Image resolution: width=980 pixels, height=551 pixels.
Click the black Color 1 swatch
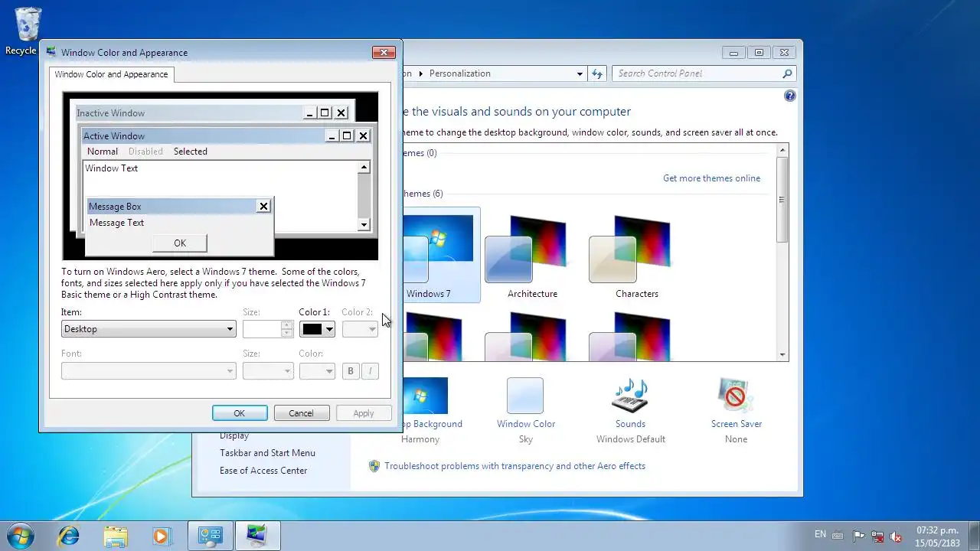[312, 329]
